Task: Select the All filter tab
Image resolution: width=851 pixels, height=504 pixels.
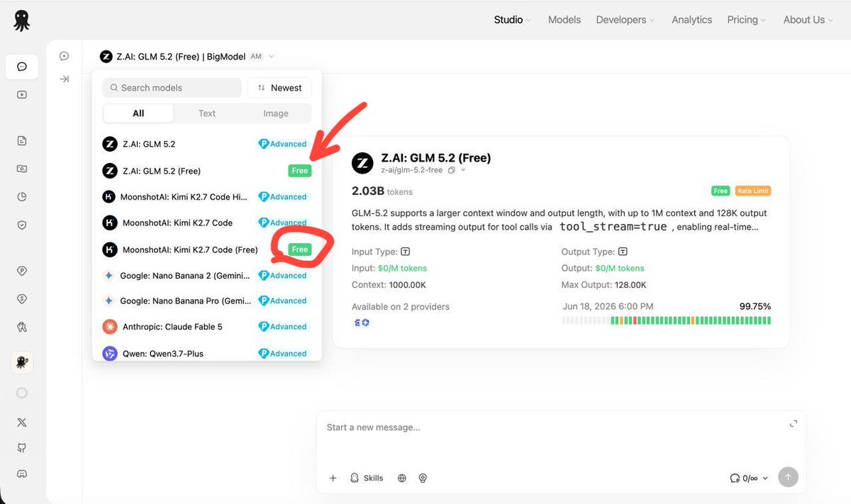Action: pyautogui.click(x=138, y=113)
